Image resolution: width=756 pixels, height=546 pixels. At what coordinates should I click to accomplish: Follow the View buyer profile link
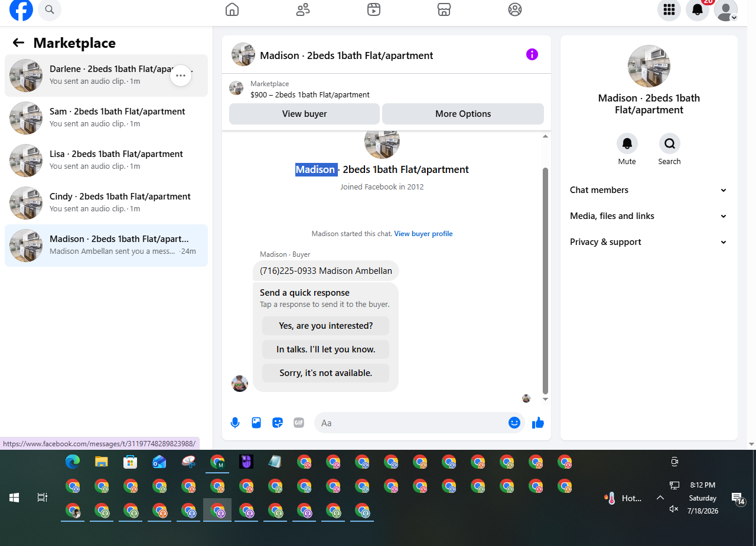click(423, 234)
